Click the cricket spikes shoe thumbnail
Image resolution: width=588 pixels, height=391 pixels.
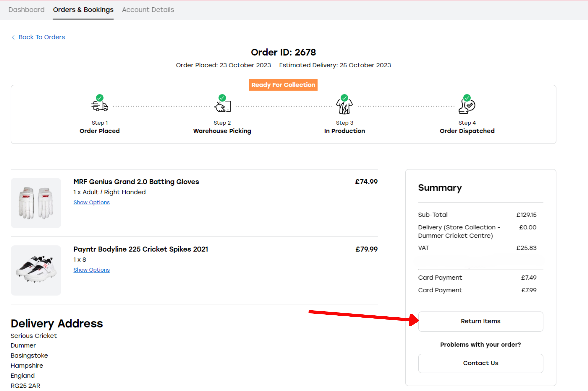click(36, 270)
